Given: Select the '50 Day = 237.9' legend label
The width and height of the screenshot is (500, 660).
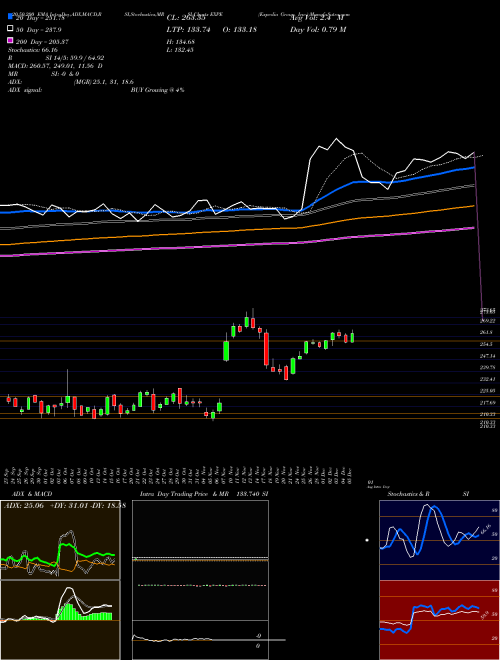Looking at the screenshot, I should 39,30.
